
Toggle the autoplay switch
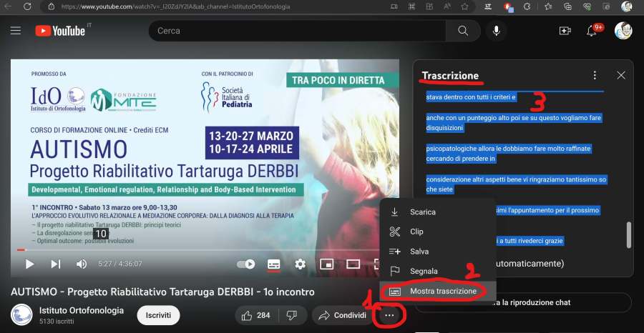point(246,264)
